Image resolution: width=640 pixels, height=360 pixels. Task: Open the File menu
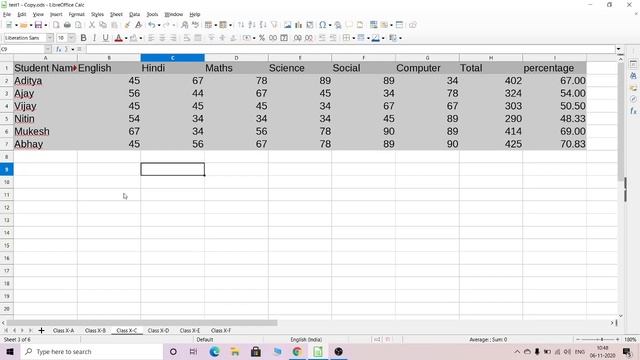point(7,14)
